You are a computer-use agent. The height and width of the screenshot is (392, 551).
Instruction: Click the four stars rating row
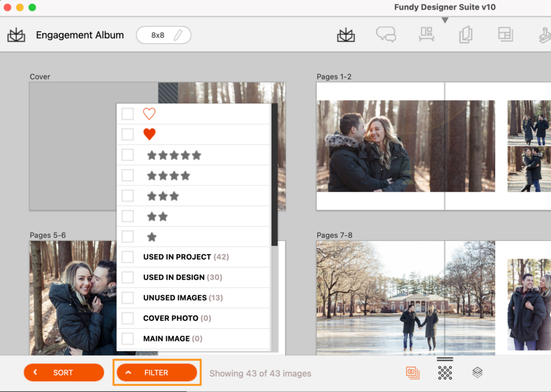click(194, 175)
